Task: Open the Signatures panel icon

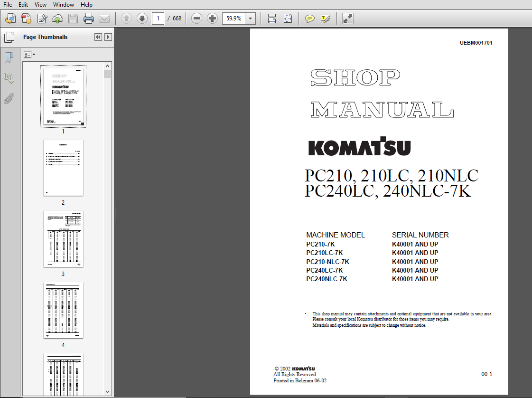Action: (9, 78)
